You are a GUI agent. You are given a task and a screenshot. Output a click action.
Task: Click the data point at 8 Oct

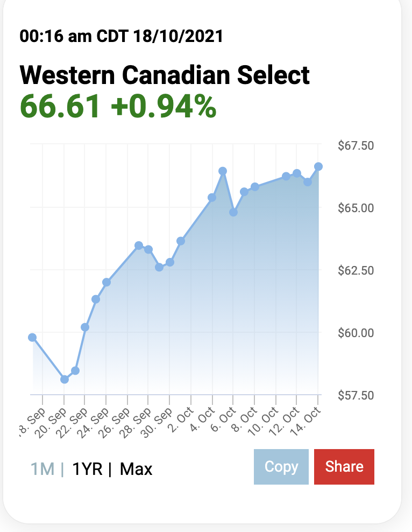coord(255,187)
